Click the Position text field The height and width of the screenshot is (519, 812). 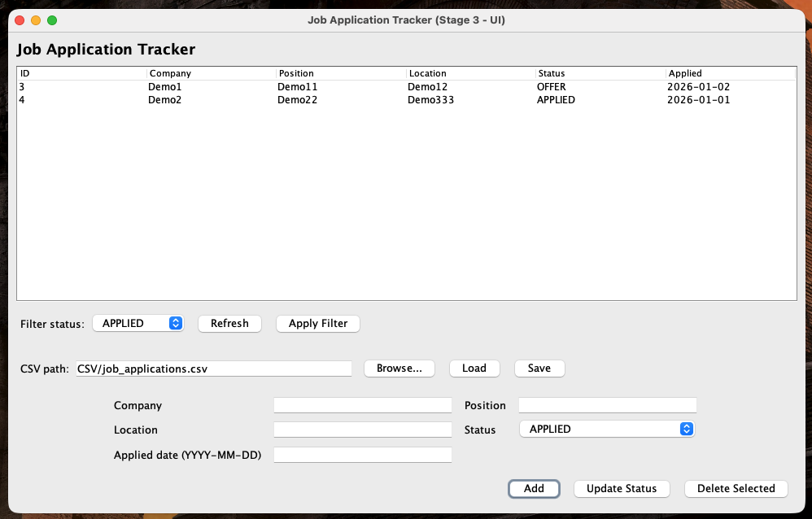click(x=607, y=405)
